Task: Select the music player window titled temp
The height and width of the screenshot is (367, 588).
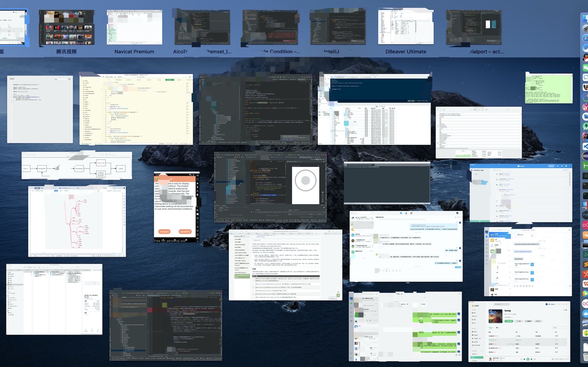Action: 519,332
